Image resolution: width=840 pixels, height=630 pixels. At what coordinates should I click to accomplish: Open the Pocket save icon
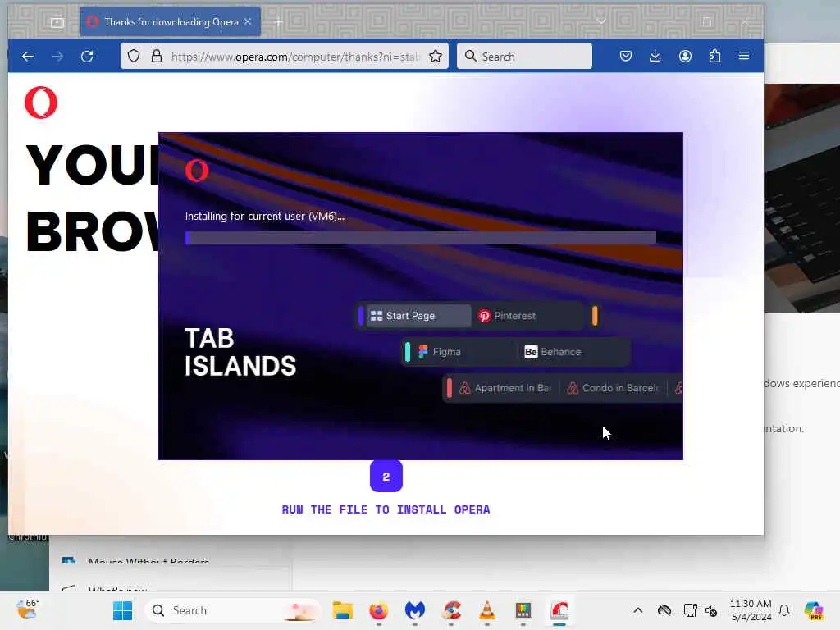click(625, 56)
